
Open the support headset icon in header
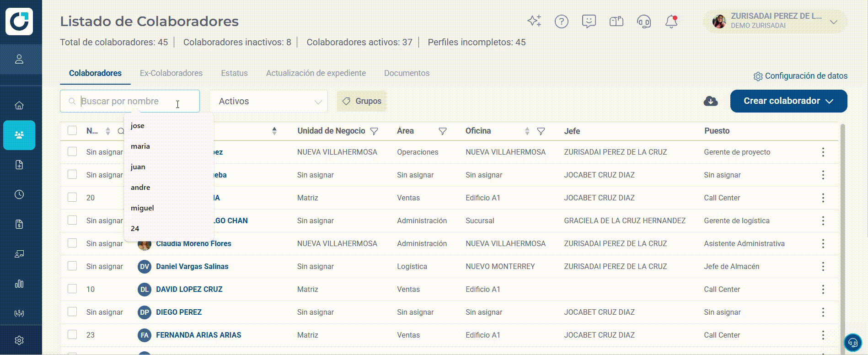644,22
